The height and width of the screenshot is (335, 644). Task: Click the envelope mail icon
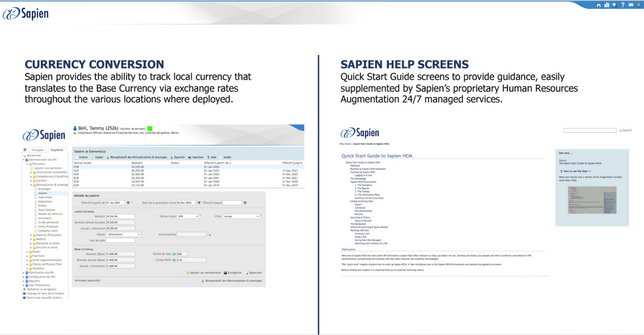631,5
